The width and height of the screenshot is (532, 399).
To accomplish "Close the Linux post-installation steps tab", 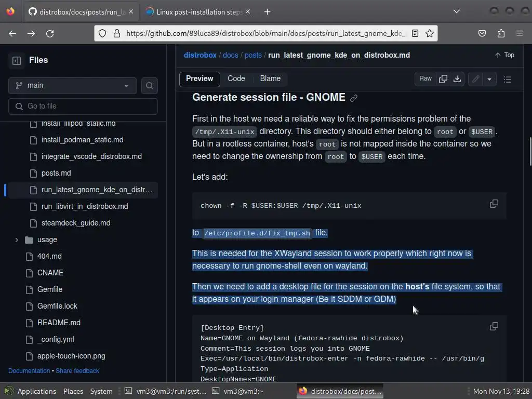I will [248, 12].
